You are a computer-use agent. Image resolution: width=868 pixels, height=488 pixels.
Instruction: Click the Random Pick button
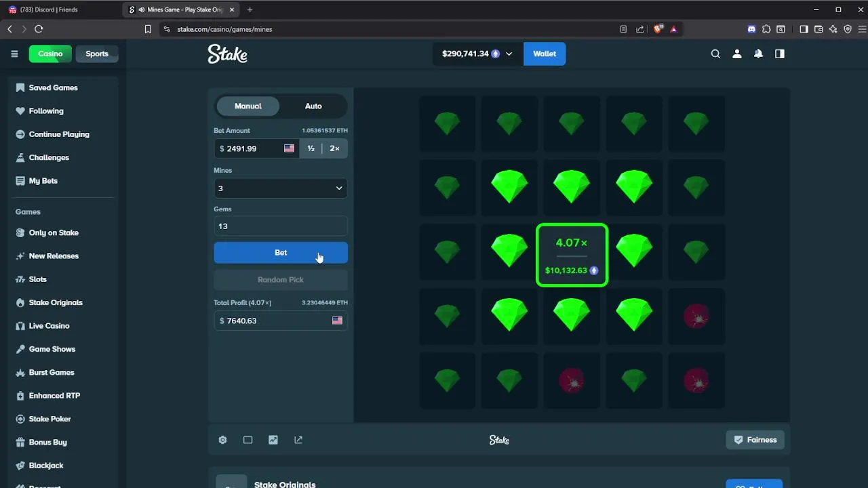[x=281, y=280]
